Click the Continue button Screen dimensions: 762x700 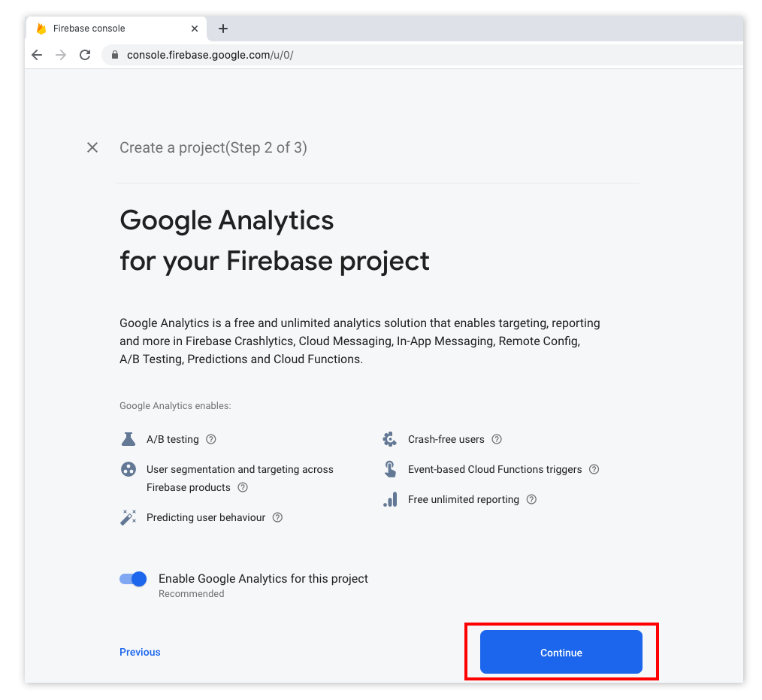(561, 652)
